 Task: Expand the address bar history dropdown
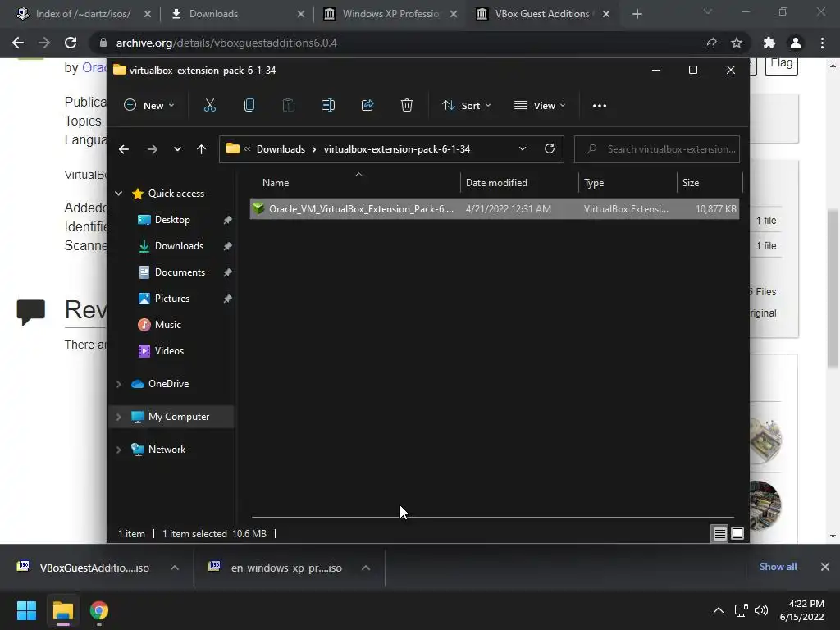tap(523, 149)
